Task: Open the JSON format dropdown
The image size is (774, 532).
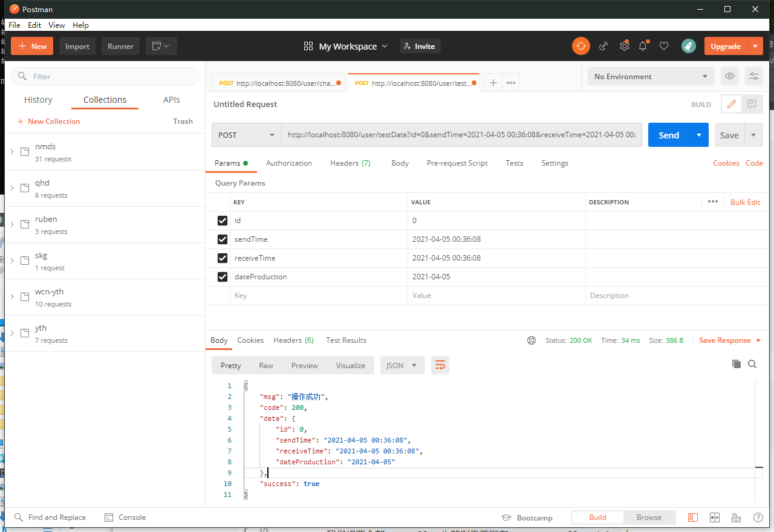Action: 402,365
